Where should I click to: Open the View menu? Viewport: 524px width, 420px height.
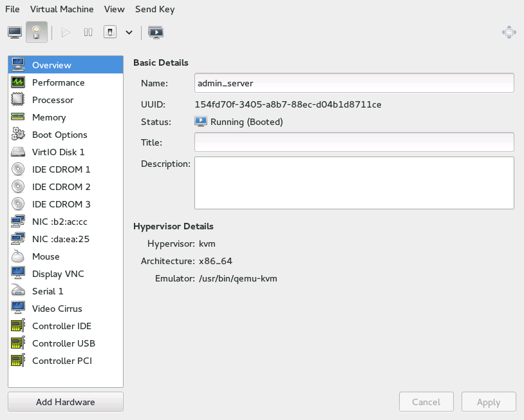click(114, 9)
